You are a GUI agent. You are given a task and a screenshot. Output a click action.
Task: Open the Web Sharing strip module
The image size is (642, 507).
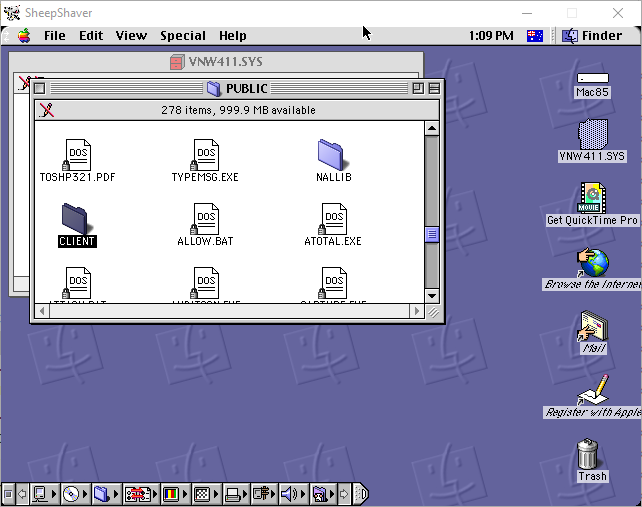point(323,494)
